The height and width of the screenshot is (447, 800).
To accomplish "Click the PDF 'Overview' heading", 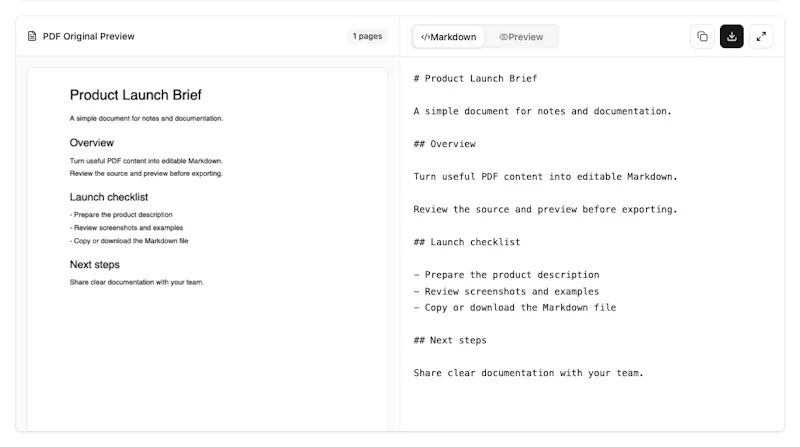I will [x=92, y=143].
